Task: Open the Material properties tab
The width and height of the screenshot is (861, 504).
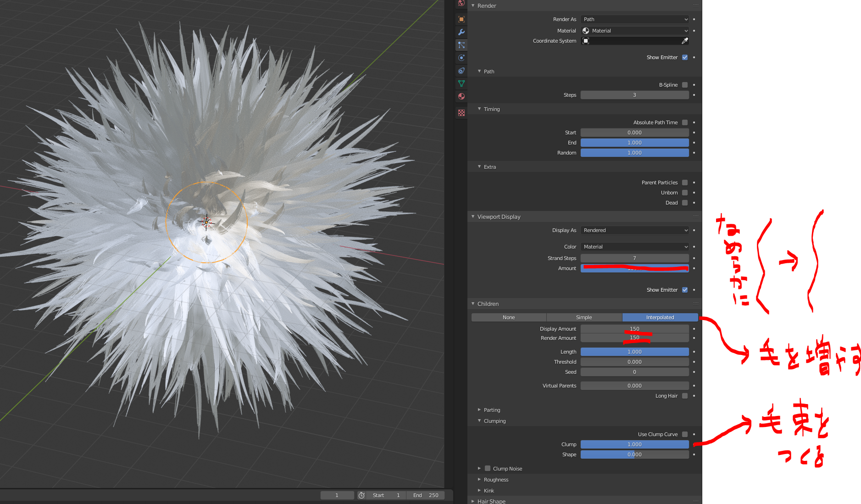Action: (x=461, y=96)
